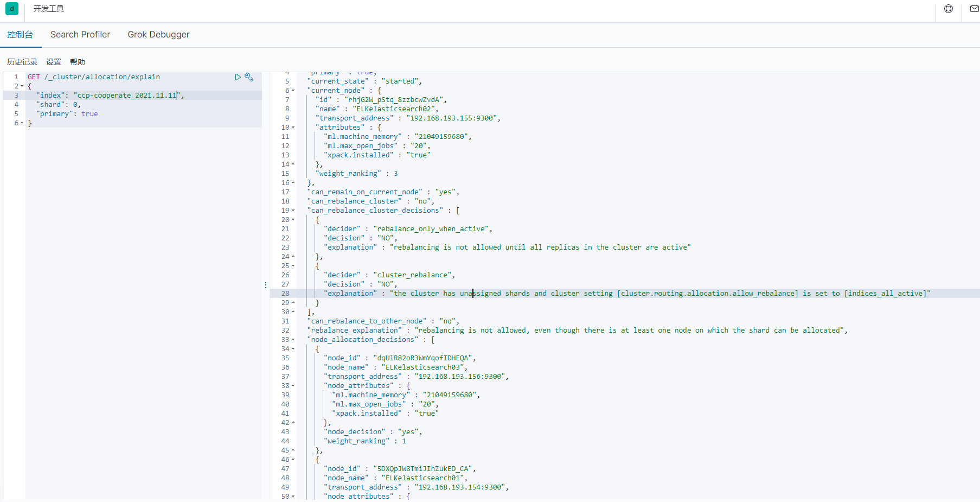The width and height of the screenshot is (980, 502).
Task: Collapse the attributes block at line 10
Action: pyautogui.click(x=293, y=128)
